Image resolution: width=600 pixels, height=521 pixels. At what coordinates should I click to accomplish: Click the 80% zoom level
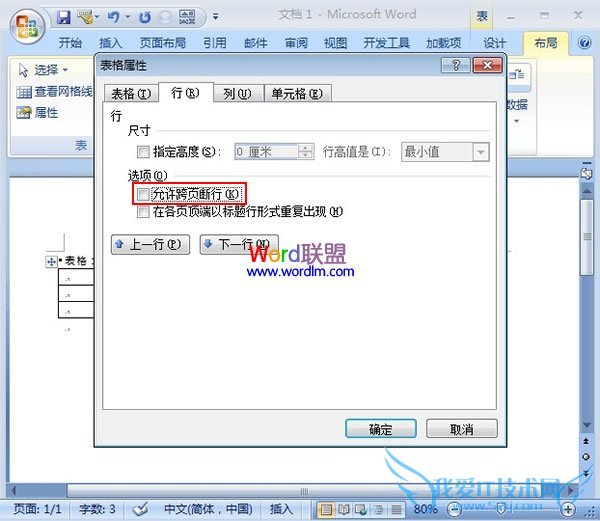[x=426, y=509]
